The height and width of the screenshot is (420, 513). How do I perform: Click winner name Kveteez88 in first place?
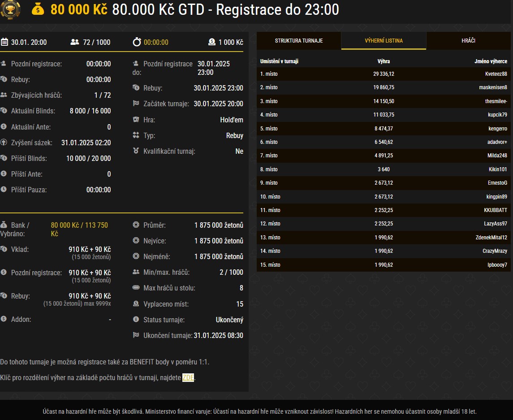(x=496, y=74)
